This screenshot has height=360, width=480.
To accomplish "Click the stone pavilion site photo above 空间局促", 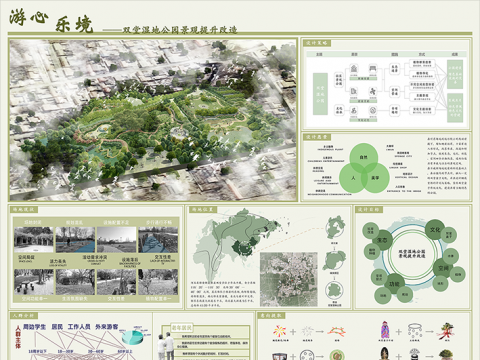I will click(x=34, y=240).
